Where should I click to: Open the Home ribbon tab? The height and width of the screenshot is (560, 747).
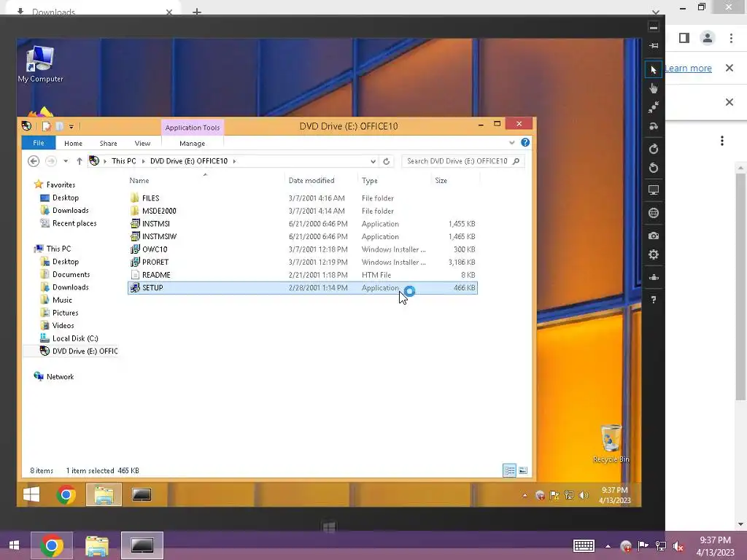coord(74,144)
